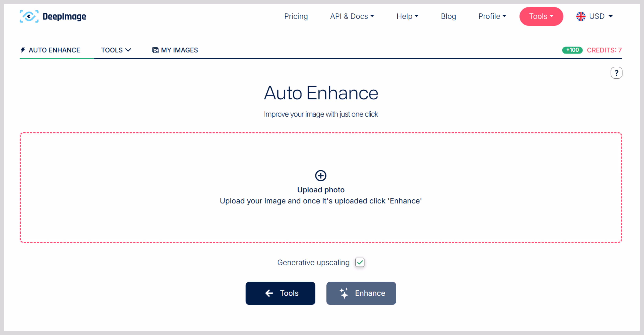The image size is (644, 335).
Task: Open the Help dropdown menu
Action: pyautogui.click(x=408, y=16)
